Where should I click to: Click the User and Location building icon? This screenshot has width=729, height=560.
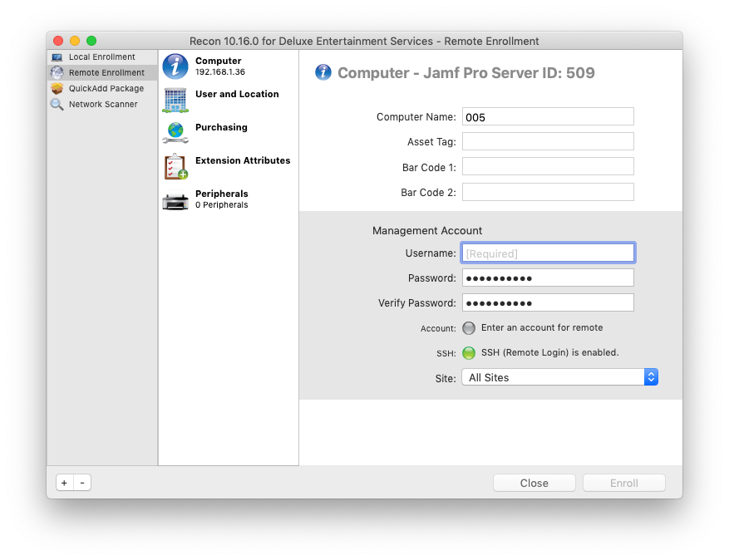click(175, 100)
